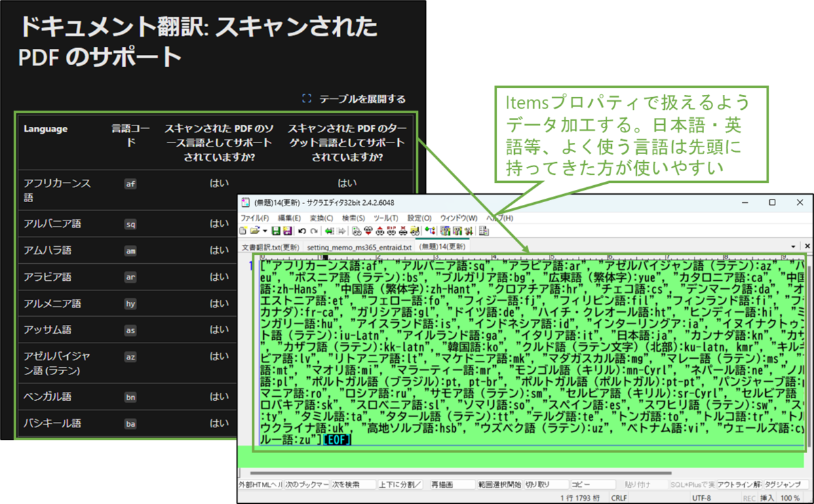This screenshot has height=504, width=814.
Task: Open the 編集(E) menu
Action: 290,218
